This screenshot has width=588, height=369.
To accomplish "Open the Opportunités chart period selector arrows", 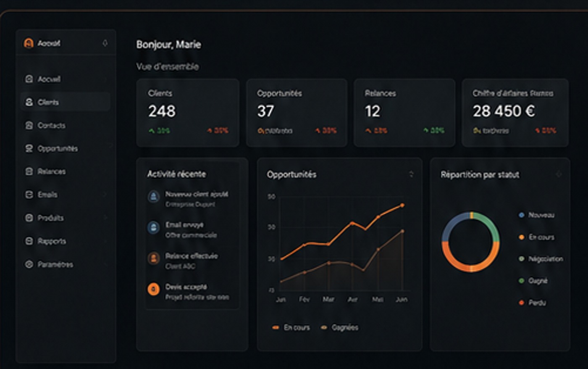I will pyautogui.click(x=411, y=174).
